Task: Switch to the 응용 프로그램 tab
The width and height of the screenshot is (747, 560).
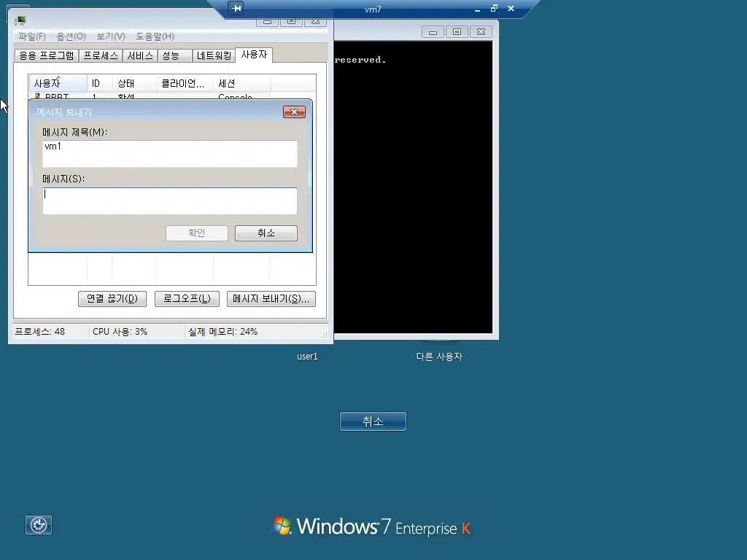Action: (x=47, y=55)
